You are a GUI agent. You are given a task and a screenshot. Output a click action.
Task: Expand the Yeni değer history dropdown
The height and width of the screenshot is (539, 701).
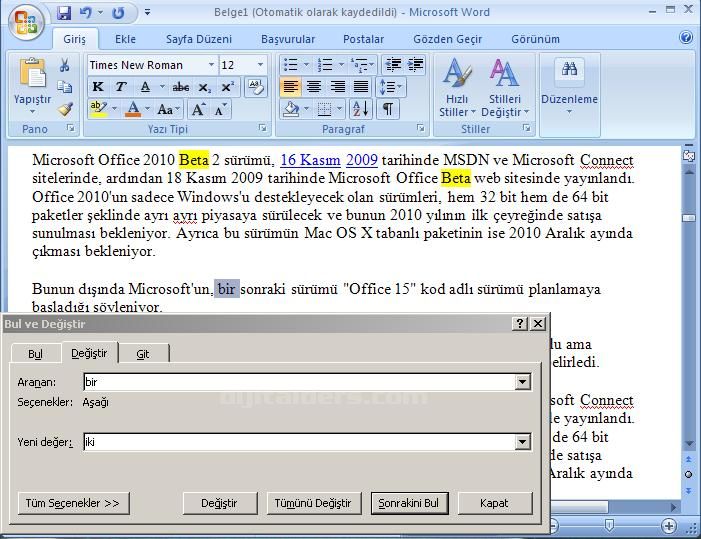tap(522, 442)
